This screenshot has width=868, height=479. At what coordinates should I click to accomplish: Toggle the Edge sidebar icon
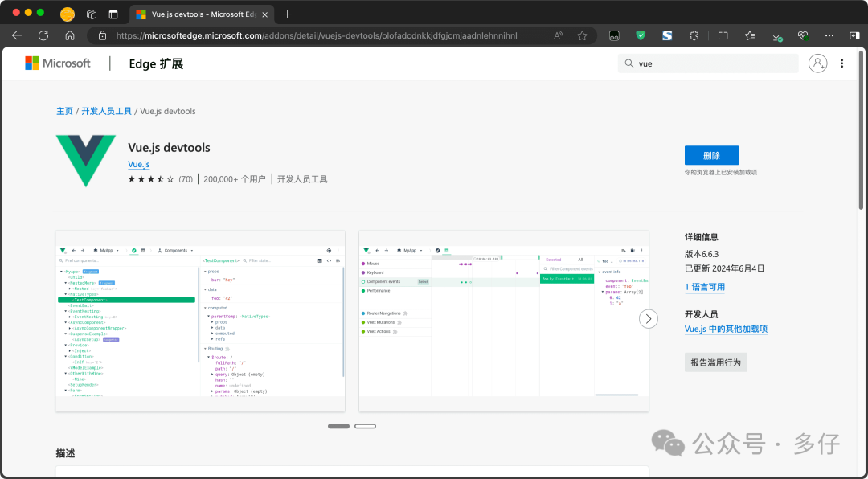coord(854,35)
